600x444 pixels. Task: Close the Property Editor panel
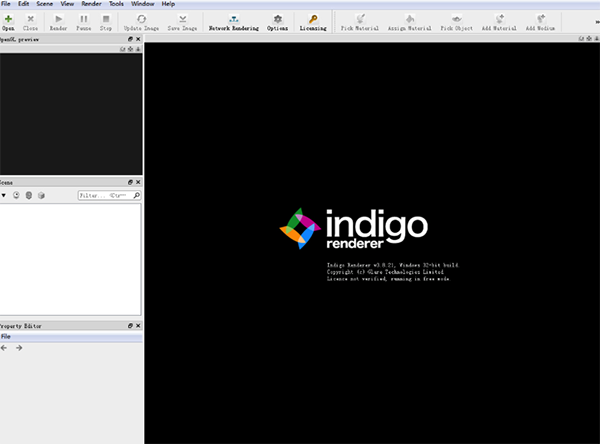(138, 326)
